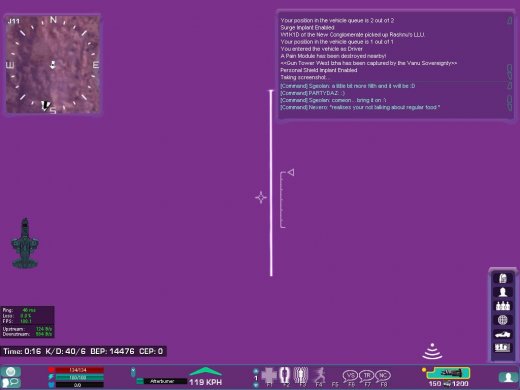The image size is (520, 390).
Task: Click the BEP: 14476 stat text
Action: pyautogui.click(x=112, y=351)
